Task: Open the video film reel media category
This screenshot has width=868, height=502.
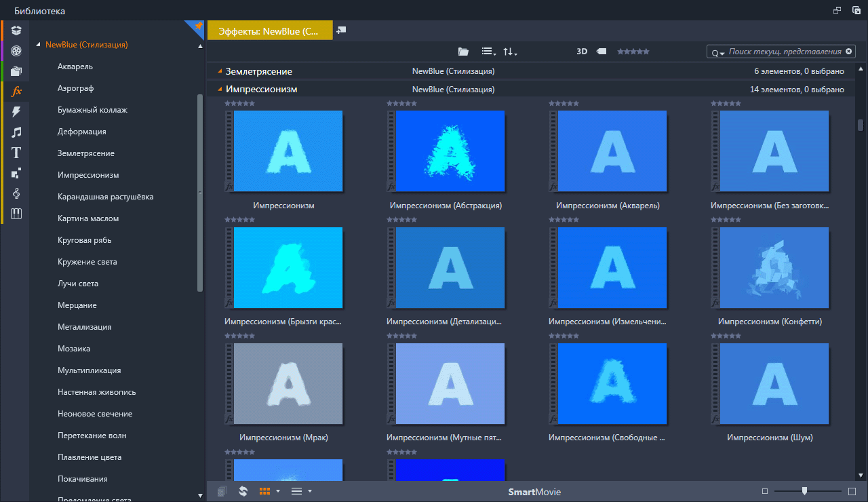Action: coord(16,50)
